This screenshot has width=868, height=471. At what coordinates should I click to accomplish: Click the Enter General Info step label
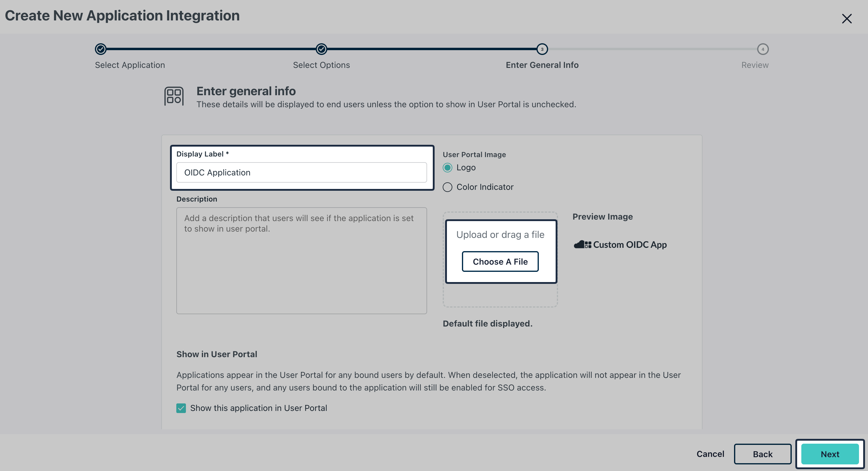(542, 65)
